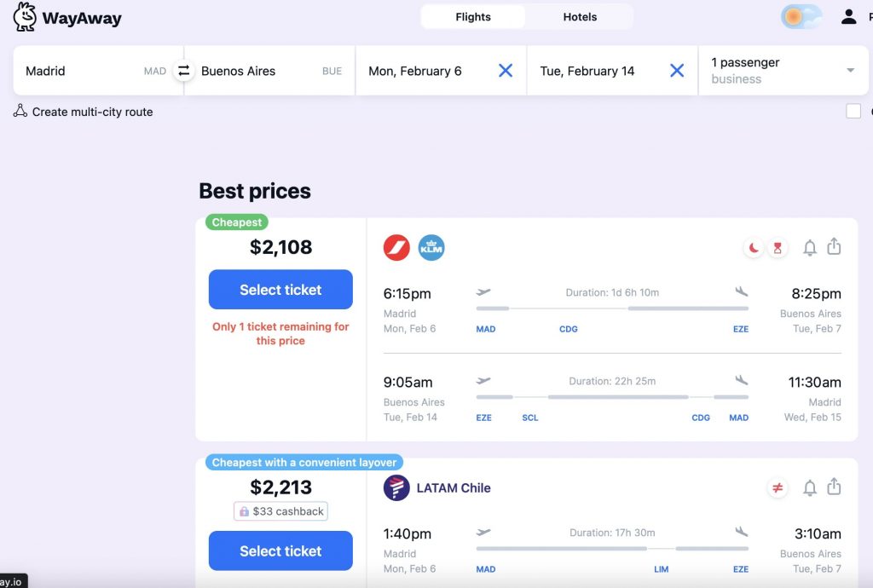Click the long layover hourglass badge
The image size is (873, 588).
[x=778, y=247]
